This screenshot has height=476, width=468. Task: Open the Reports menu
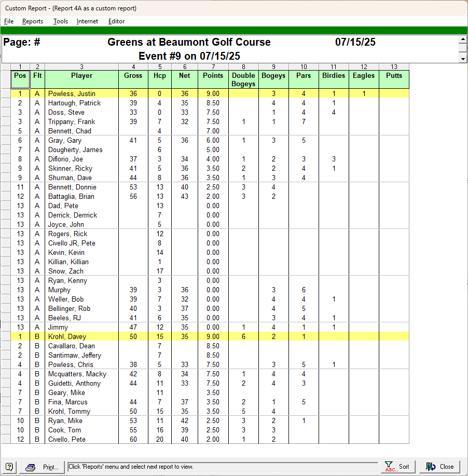tap(32, 21)
